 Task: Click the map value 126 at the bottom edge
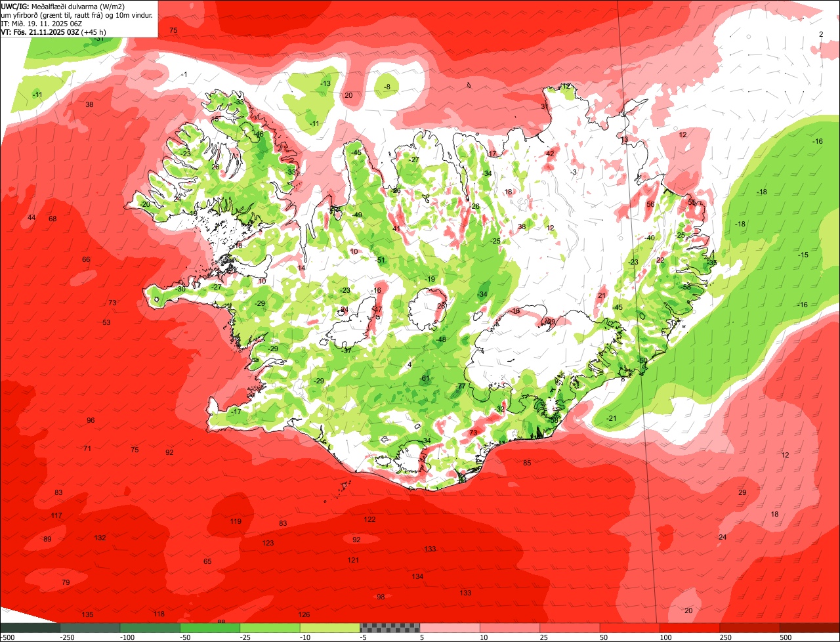pyautogui.click(x=304, y=614)
